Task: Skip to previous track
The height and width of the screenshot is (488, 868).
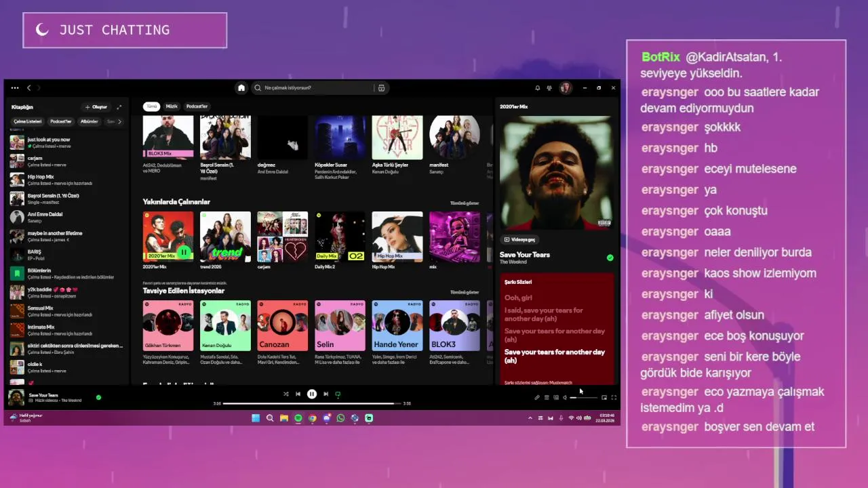Action: tap(298, 394)
